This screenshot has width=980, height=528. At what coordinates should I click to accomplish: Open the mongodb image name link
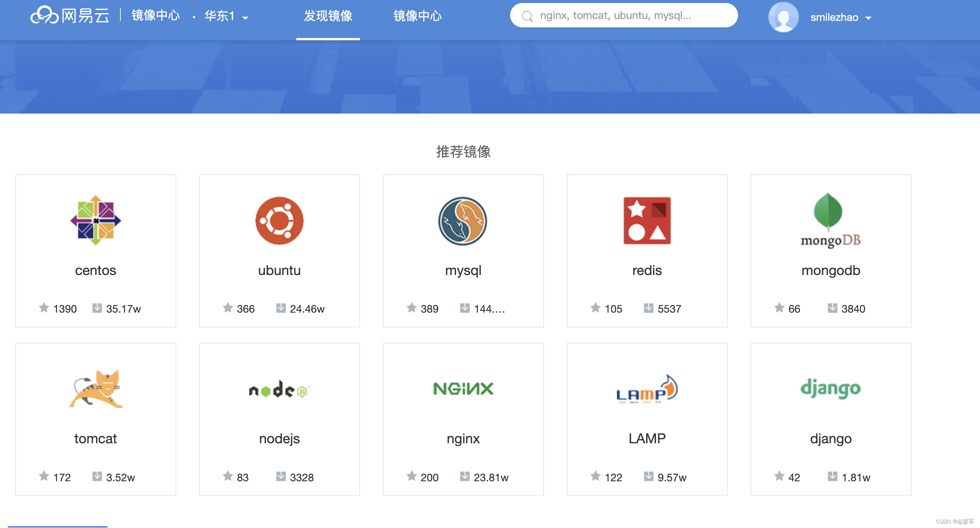coord(830,271)
